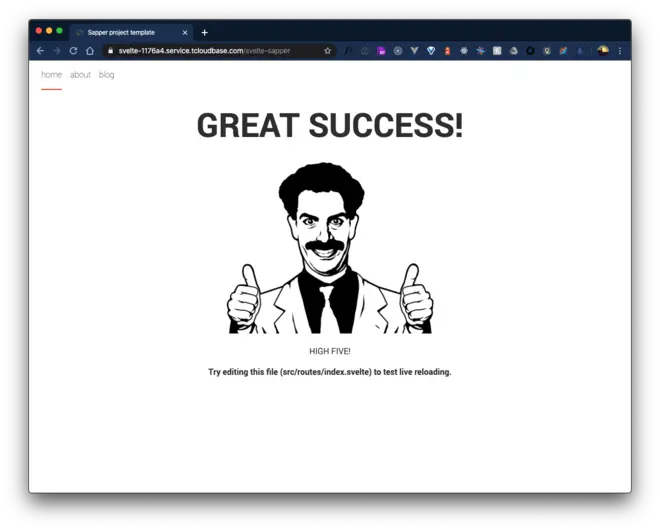This screenshot has height=531, width=660.
Task: Navigate to the home link
Action: click(51, 75)
